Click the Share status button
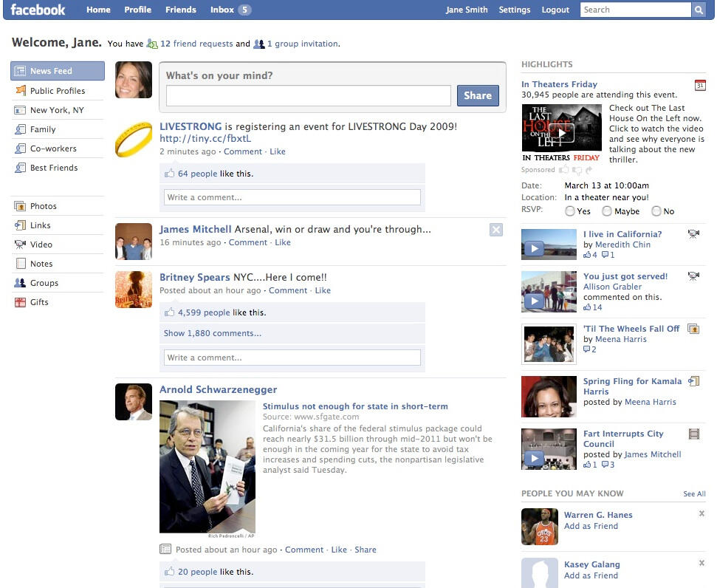Image resolution: width=717 pixels, height=588 pixels. (x=478, y=95)
